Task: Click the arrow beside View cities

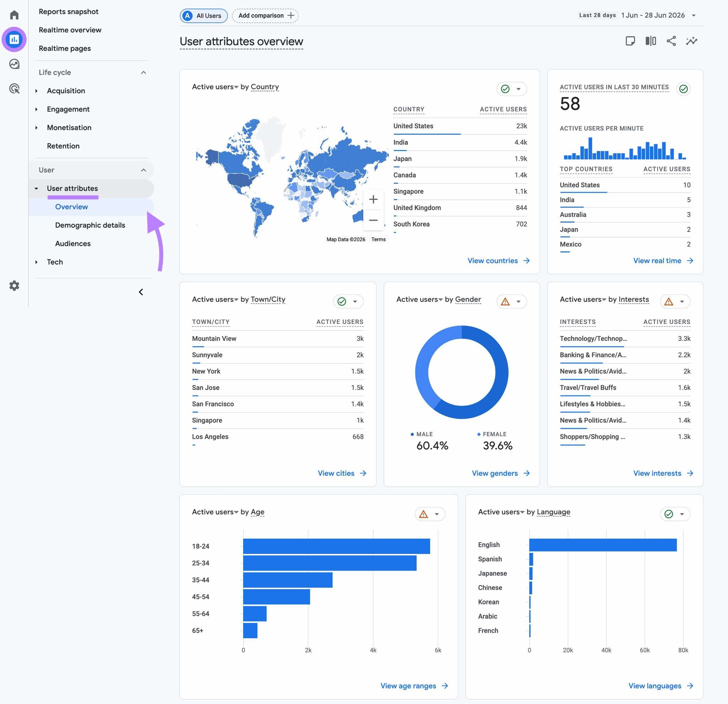Action: tap(363, 473)
